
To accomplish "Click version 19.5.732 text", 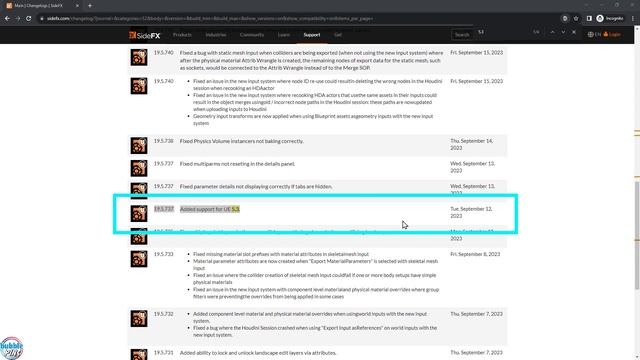I will (x=163, y=314).
